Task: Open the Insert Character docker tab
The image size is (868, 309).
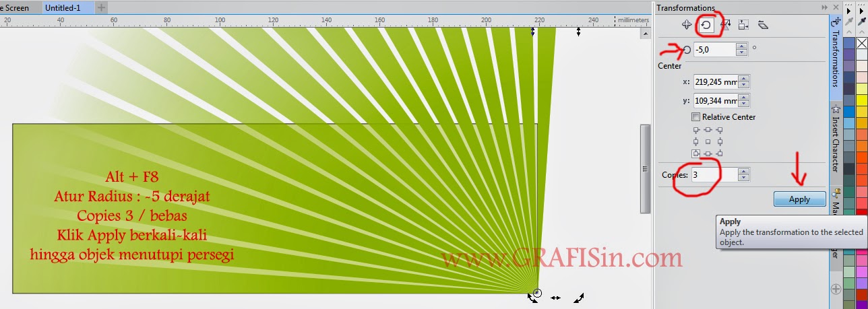Action: (836, 140)
